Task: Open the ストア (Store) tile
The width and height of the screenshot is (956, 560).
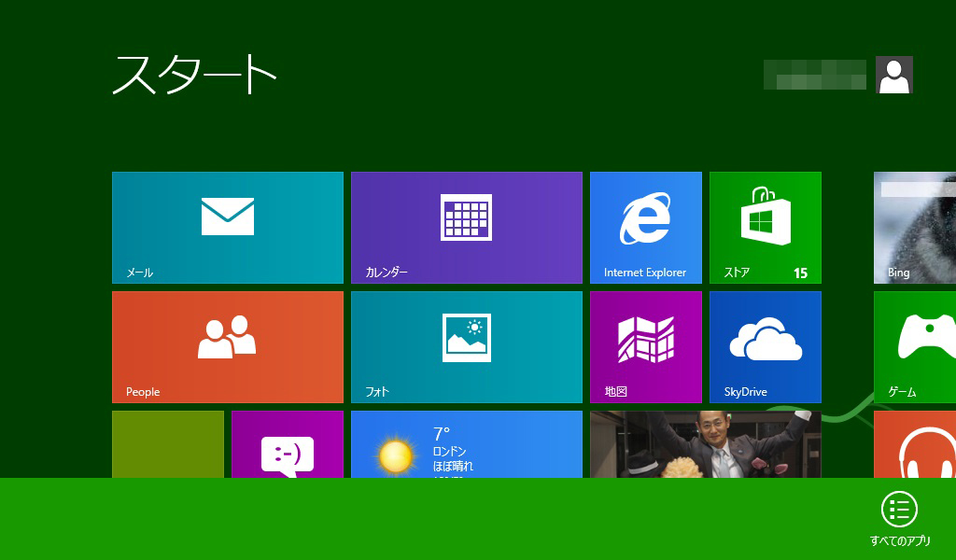Action: (766, 228)
